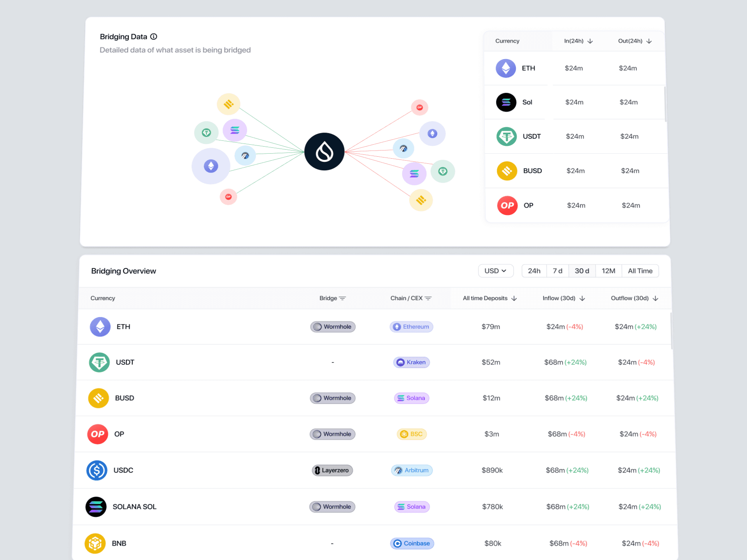Click the Layerzero bridge tag
Image resolution: width=747 pixels, height=560 pixels.
(x=332, y=470)
